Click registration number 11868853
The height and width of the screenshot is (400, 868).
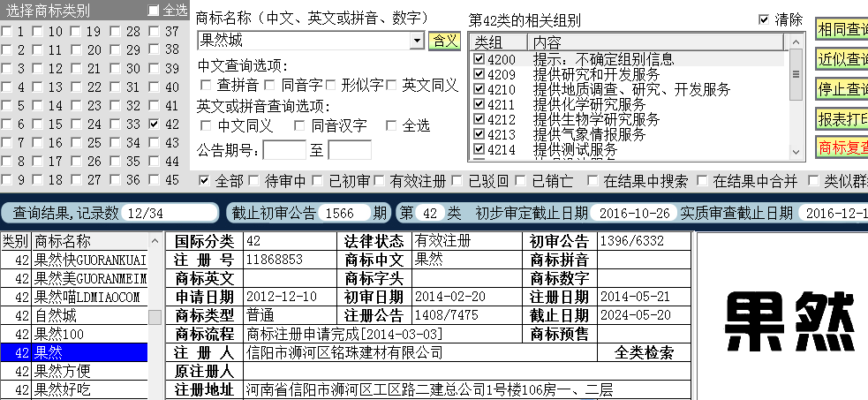point(275,260)
